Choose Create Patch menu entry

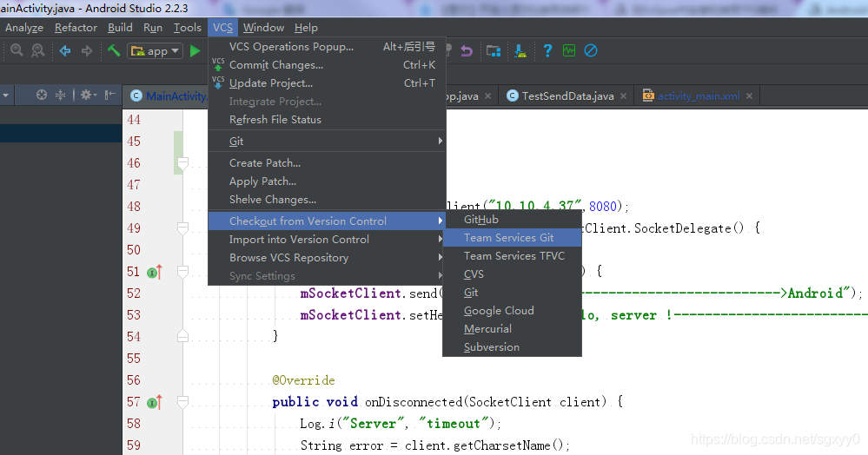click(328, 162)
